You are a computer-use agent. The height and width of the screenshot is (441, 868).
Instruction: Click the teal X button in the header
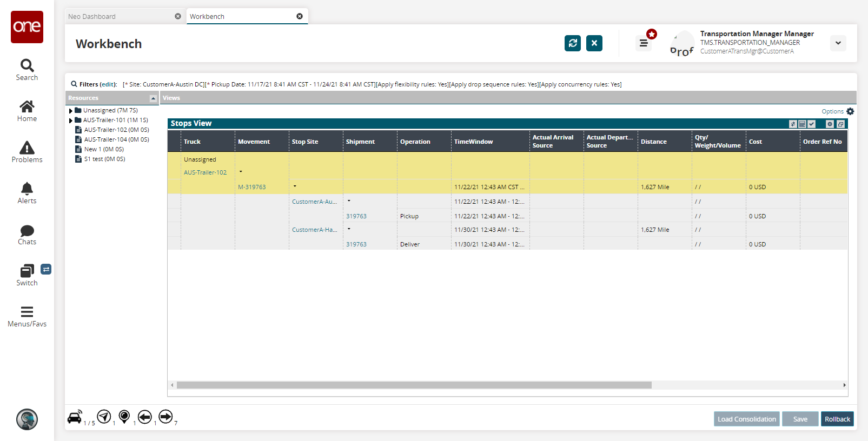pyautogui.click(x=594, y=43)
